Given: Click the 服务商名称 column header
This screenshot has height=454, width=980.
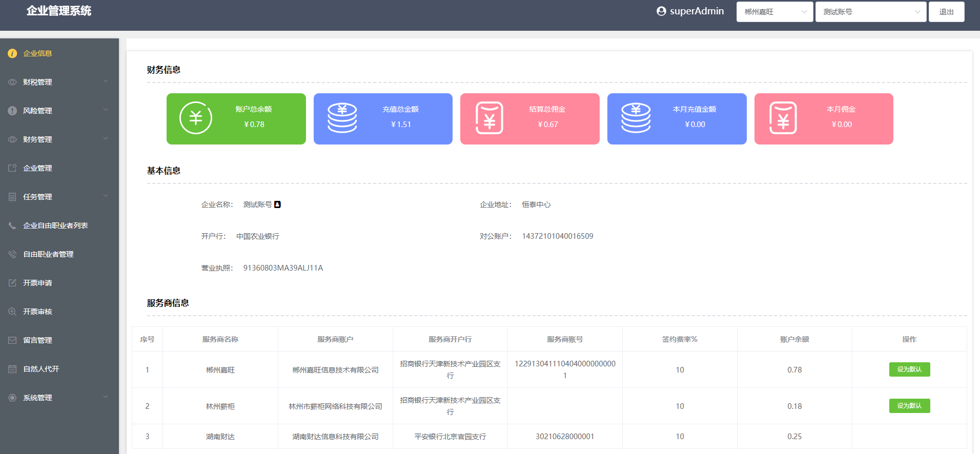Looking at the screenshot, I should coord(220,339).
